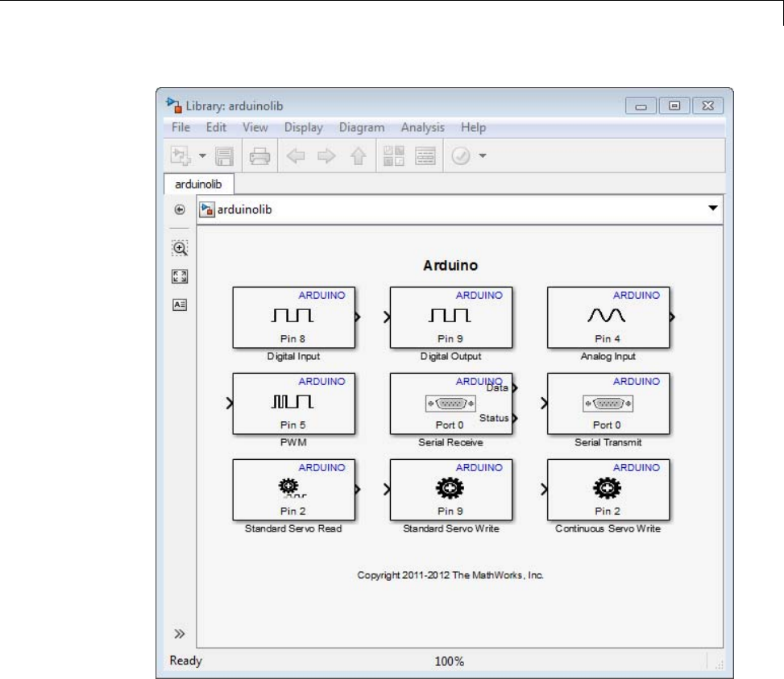Image resolution: width=784 pixels, height=679 pixels.
Task: Click the Forward navigation arrow
Action: pos(326,156)
